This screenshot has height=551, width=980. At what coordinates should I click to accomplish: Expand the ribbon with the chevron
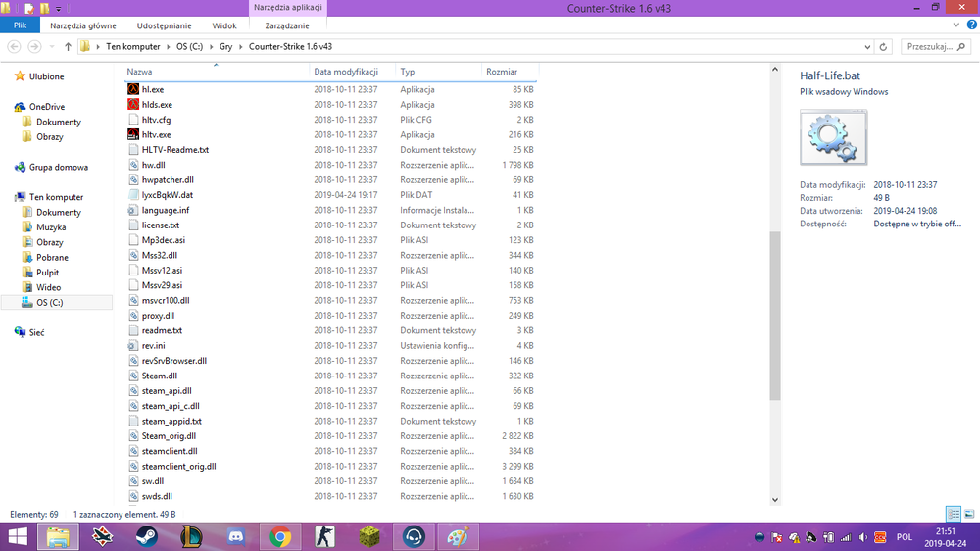tap(956, 25)
